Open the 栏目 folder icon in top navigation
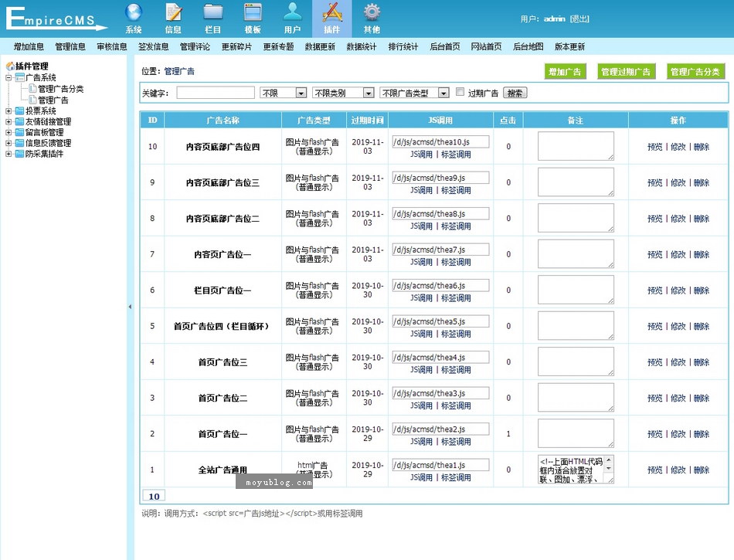 pos(213,12)
